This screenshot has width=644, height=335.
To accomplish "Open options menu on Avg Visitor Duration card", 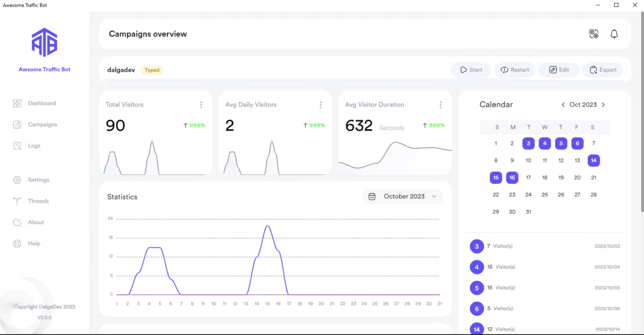I will (x=441, y=104).
